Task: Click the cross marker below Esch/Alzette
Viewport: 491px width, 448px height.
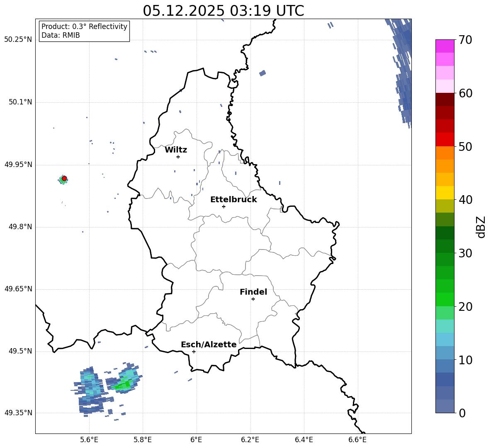Action: pos(194,351)
